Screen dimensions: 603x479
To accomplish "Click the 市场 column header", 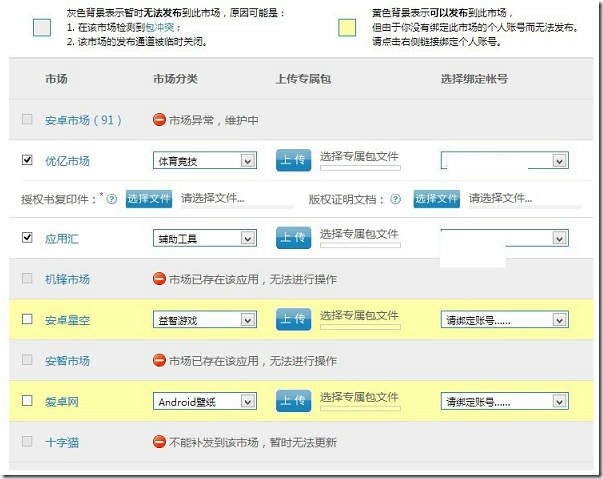I will [56, 79].
